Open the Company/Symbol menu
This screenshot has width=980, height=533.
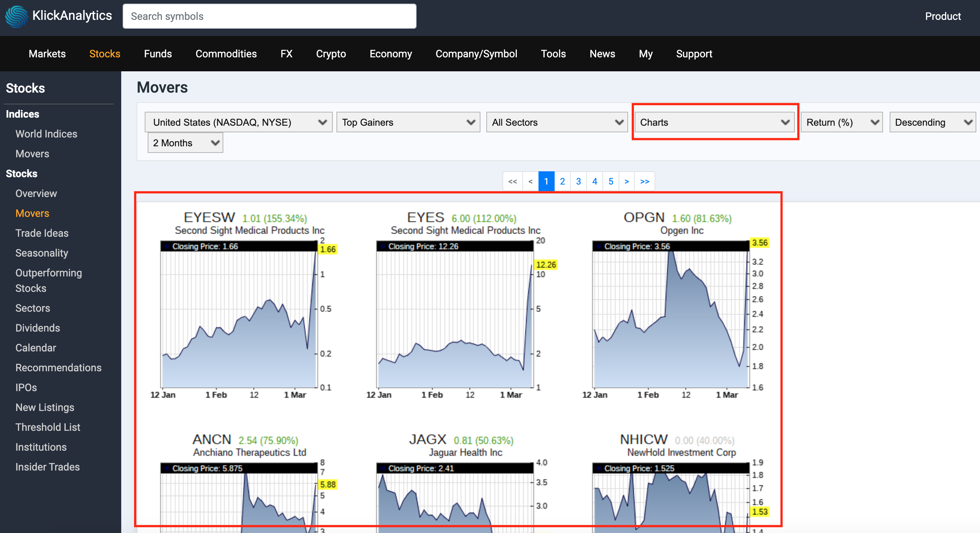point(476,54)
